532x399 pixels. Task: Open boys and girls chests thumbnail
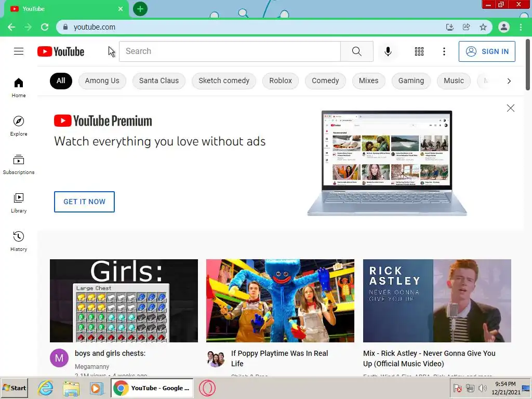click(124, 301)
